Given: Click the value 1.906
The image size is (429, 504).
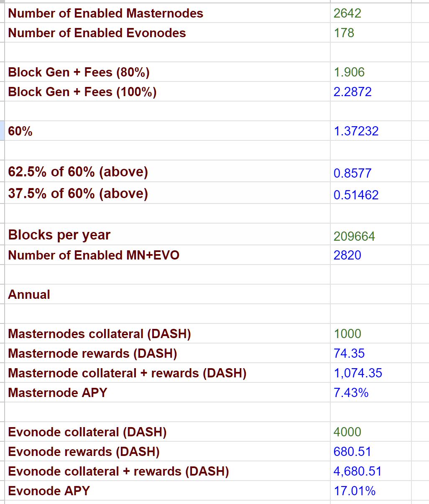Looking at the screenshot, I should click(x=349, y=72).
